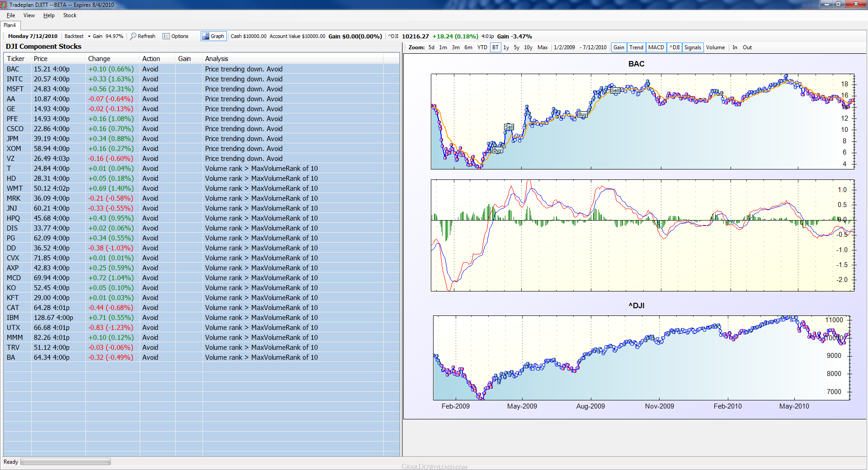This screenshot has height=470, width=868.
Task: Open the File menu
Action: [x=11, y=15]
